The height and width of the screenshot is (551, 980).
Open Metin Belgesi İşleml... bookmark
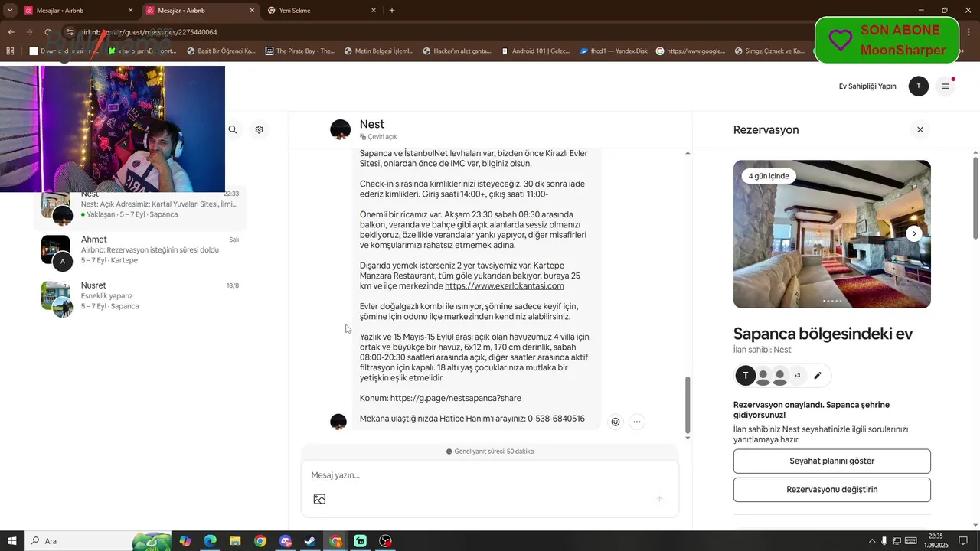click(379, 51)
